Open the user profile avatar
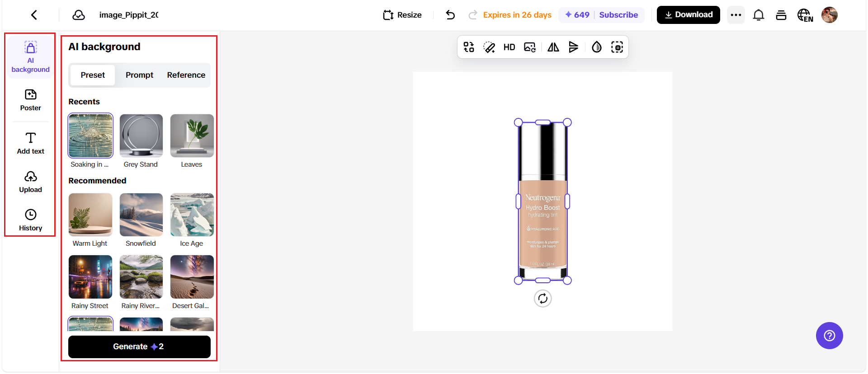Viewport: 868px width, 374px height. pyautogui.click(x=830, y=15)
